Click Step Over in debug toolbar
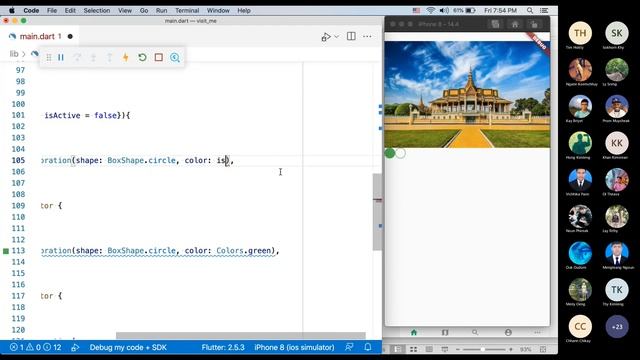 pos(77,58)
